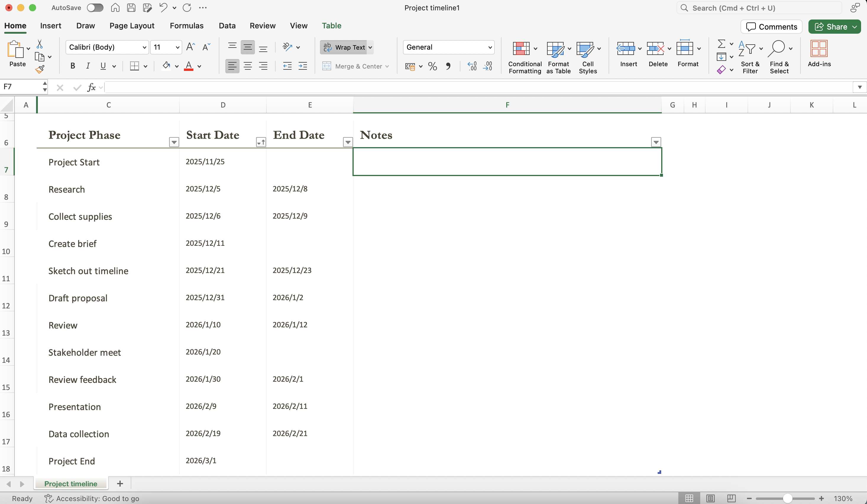This screenshot has width=867, height=504.
Task: Open the Table ribbon tab
Action: (331, 26)
